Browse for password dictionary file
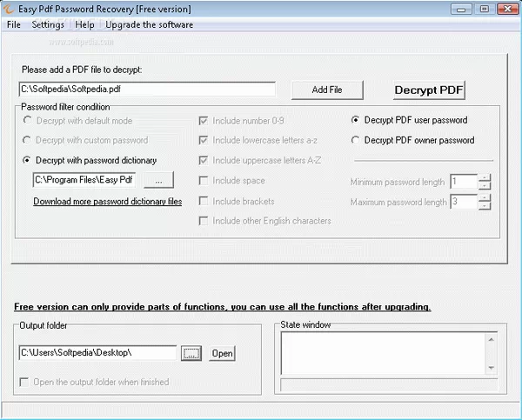 [x=158, y=180]
